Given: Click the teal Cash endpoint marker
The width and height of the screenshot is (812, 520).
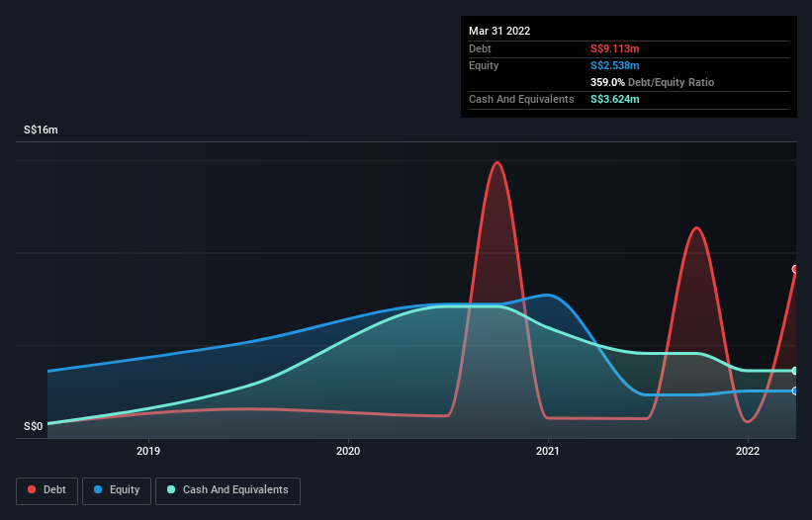Looking at the screenshot, I should [795, 371].
